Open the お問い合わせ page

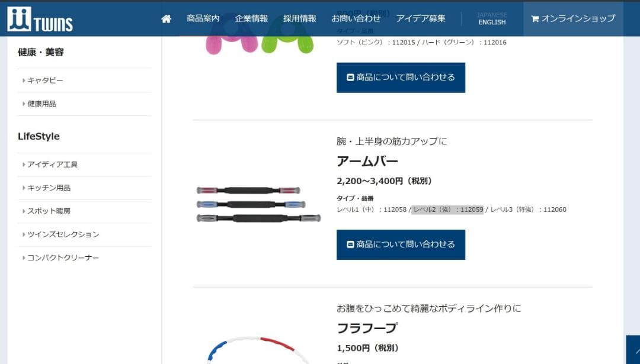(x=356, y=18)
